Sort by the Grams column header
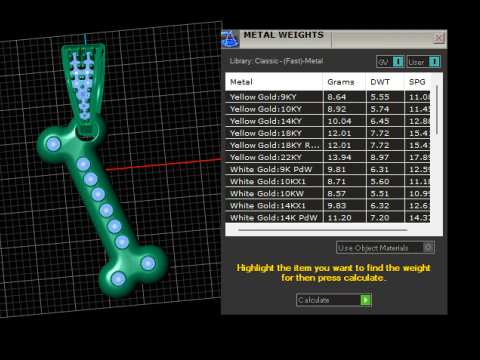The height and width of the screenshot is (360, 480). [x=344, y=82]
